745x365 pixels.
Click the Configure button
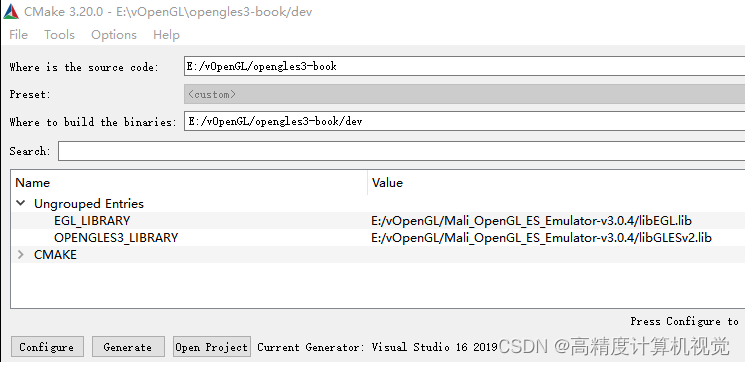click(x=47, y=347)
